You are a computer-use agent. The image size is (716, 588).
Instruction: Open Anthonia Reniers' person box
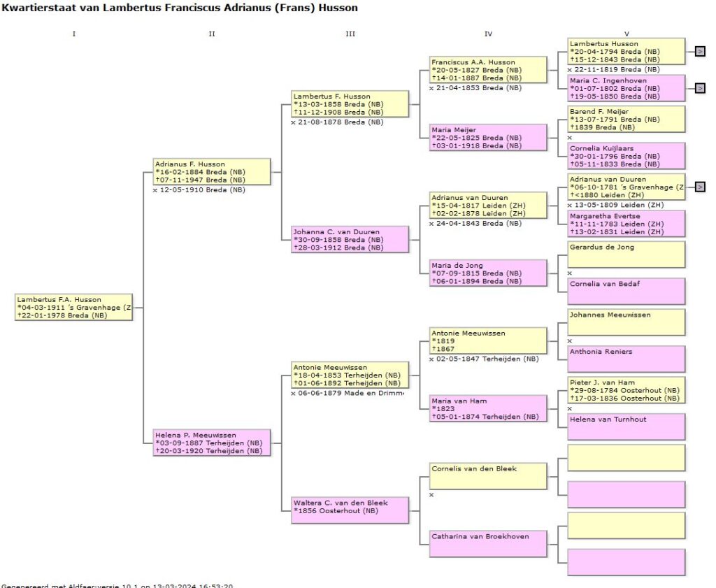tap(626, 359)
